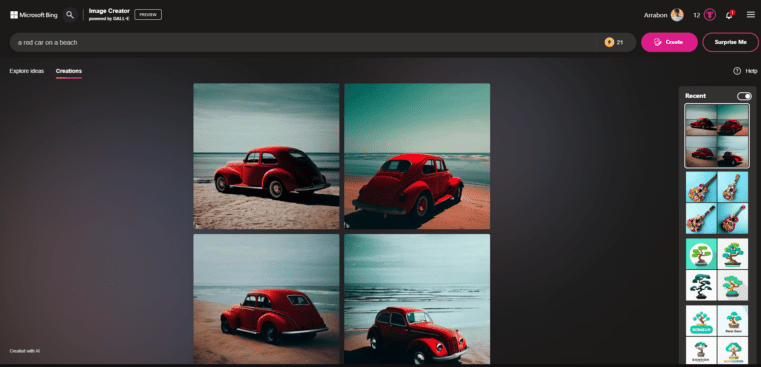Open the hamburger menu
Viewport: 761px width, 367px height.
751,15
